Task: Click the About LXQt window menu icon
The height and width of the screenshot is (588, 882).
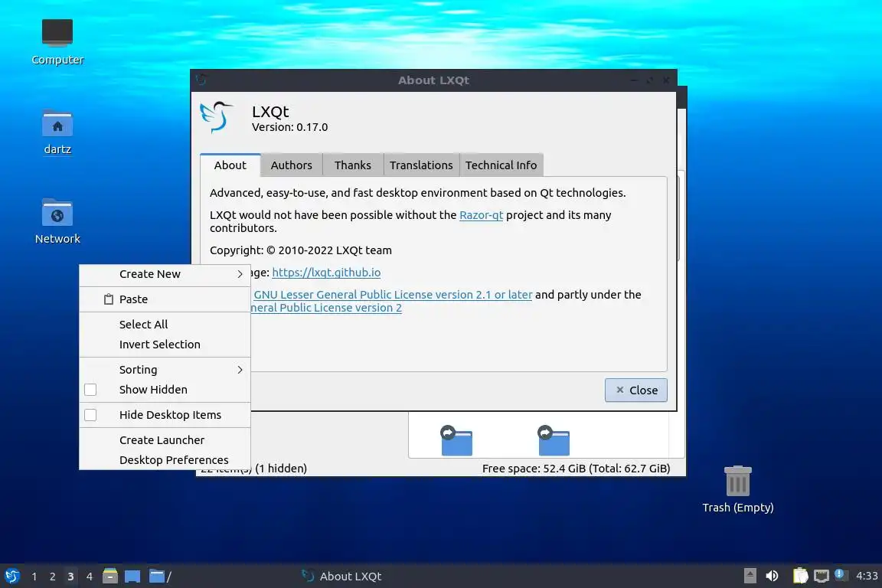Action: (x=201, y=80)
